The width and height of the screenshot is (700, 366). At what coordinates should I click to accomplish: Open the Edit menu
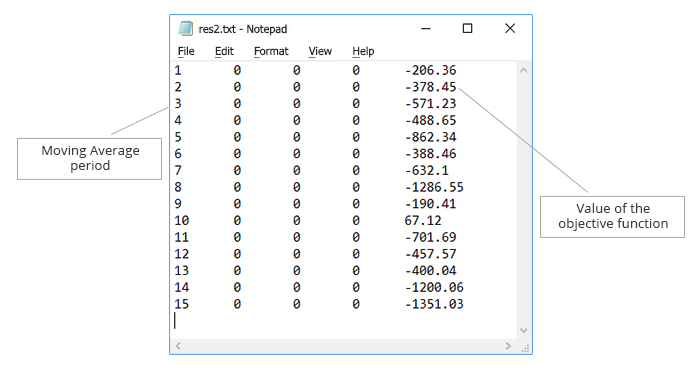tap(224, 51)
